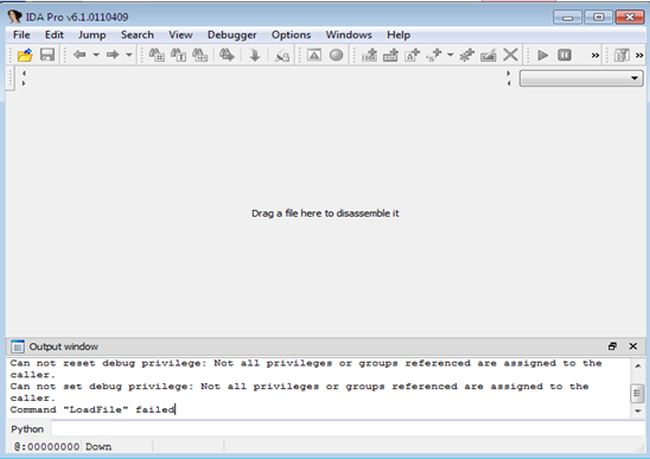650x459 pixels.
Task: Click the Open file folder icon
Action: point(25,55)
